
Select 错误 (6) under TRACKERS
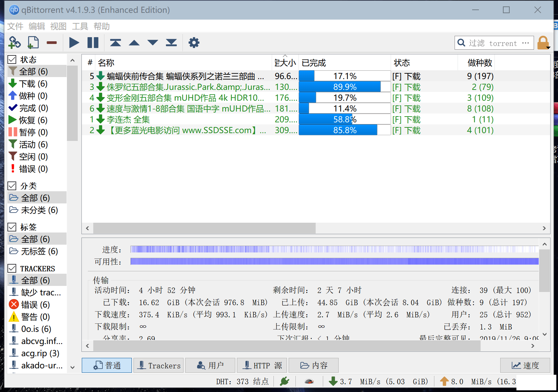tap(37, 305)
